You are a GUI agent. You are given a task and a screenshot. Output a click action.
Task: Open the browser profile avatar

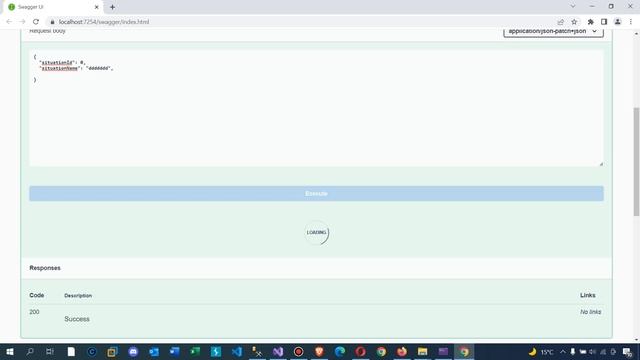pyautogui.click(x=618, y=22)
